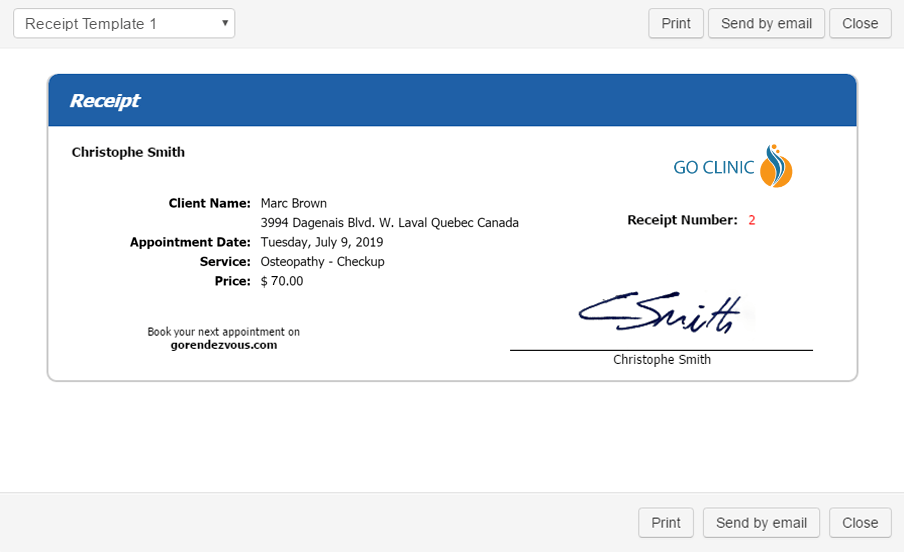Viewport: 904px width, 552px height.
Task: Click the Client Name: label
Action: [x=209, y=203]
